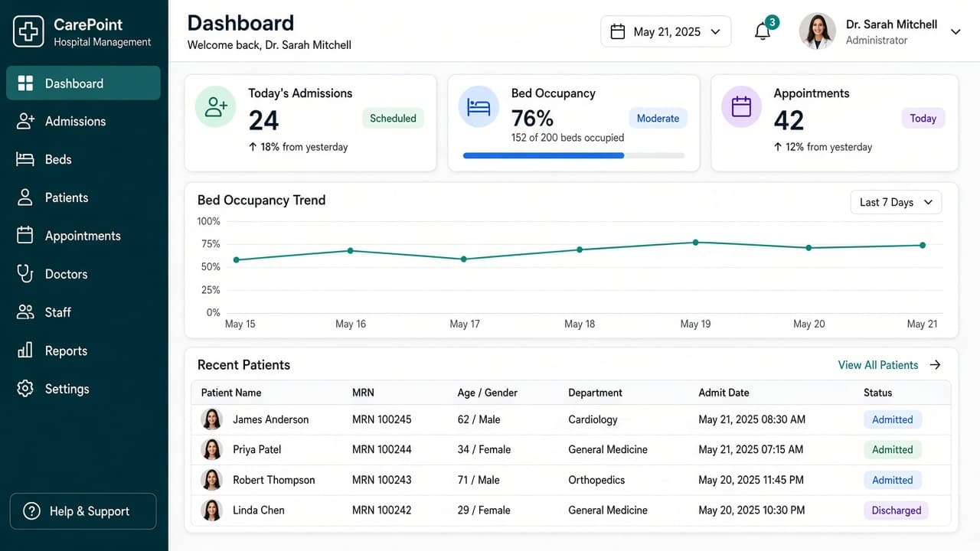The width and height of the screenshot is (980, 551).
Task: Click the Patients person icon in sidebar
Action: click(25, 197)
